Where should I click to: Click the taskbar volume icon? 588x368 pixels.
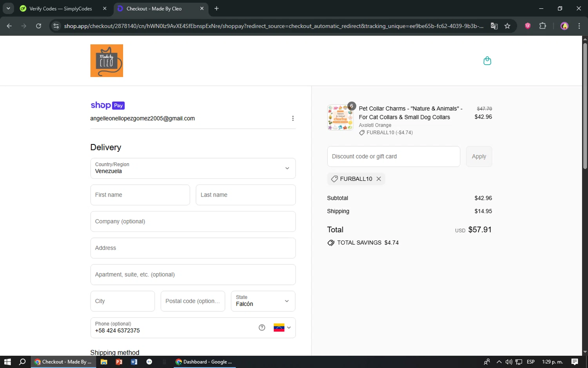coord(509,362)
